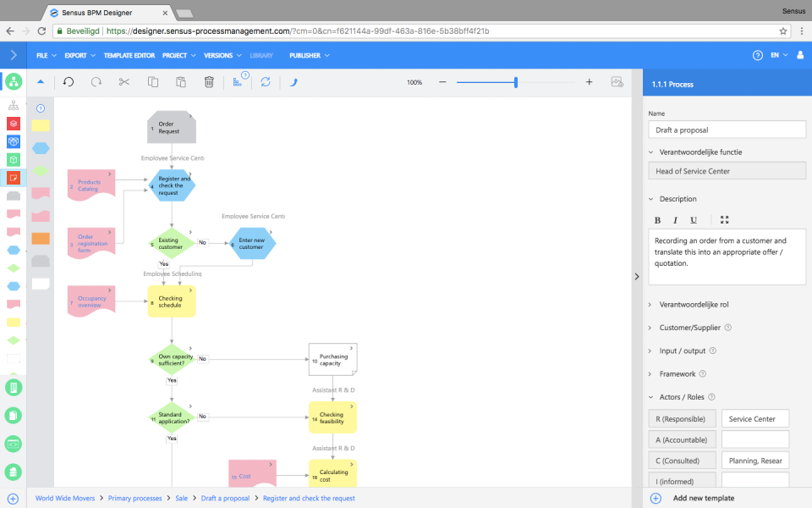
Task: Click the R (Responsible) button
Action: [682, 419]
